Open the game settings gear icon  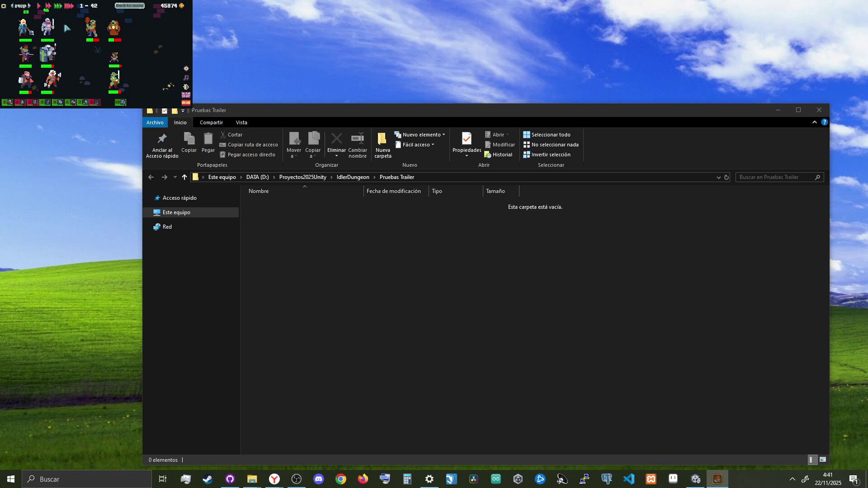(x=186, y=68)
